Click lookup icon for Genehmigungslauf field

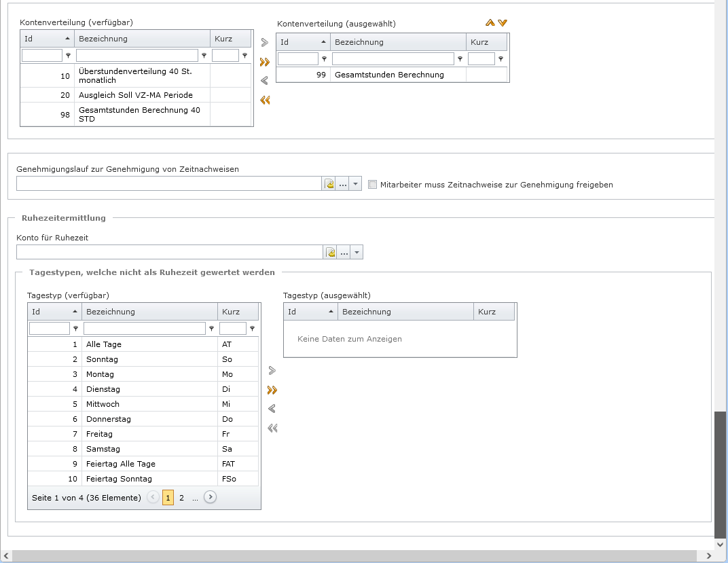pyautogui.click(x=329, y=184)
